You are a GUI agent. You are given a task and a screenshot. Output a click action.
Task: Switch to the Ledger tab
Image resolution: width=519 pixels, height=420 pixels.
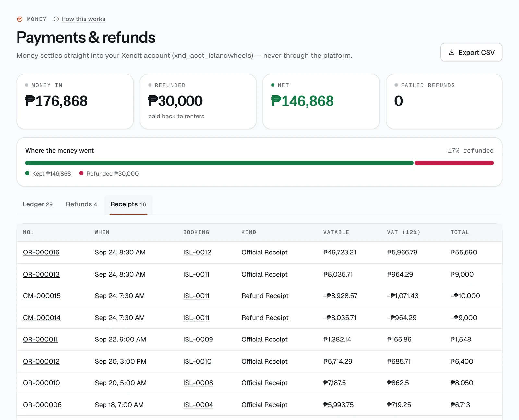(x=37, y=204)
